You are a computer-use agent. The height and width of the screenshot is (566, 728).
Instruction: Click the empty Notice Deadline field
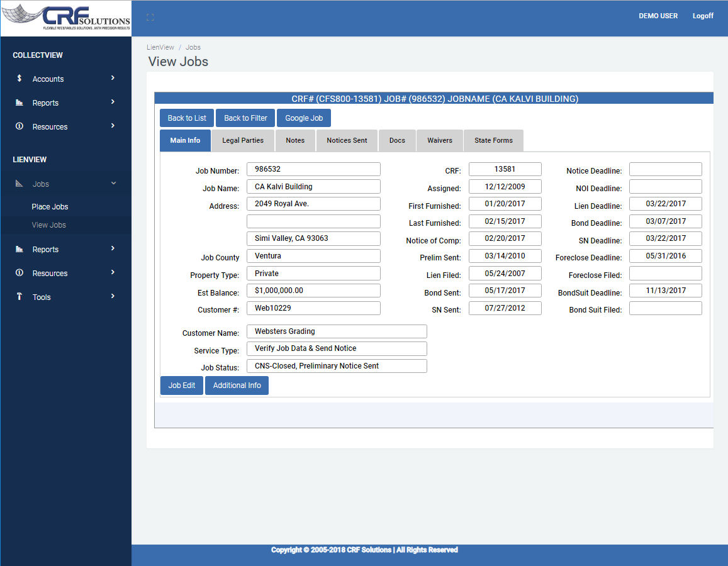tap(665, 169)
